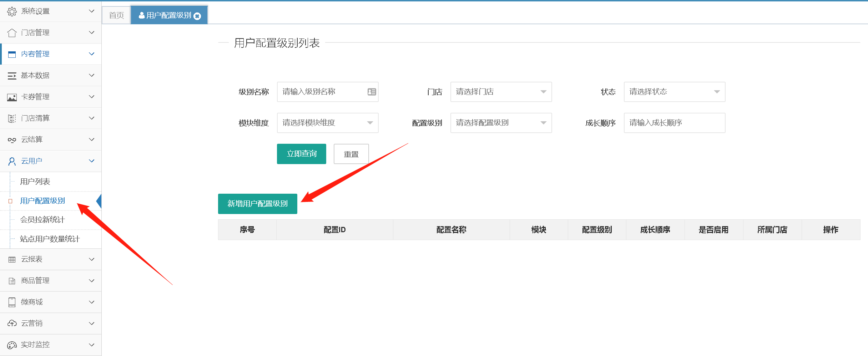Open 用户列表 in the sidebar
868x356 pixels.
tap(35, 182)
